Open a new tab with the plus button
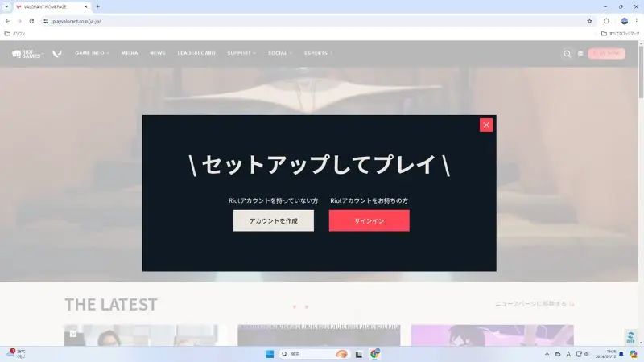644x362 pixels. pyautogui.click(x=97, y=6)
